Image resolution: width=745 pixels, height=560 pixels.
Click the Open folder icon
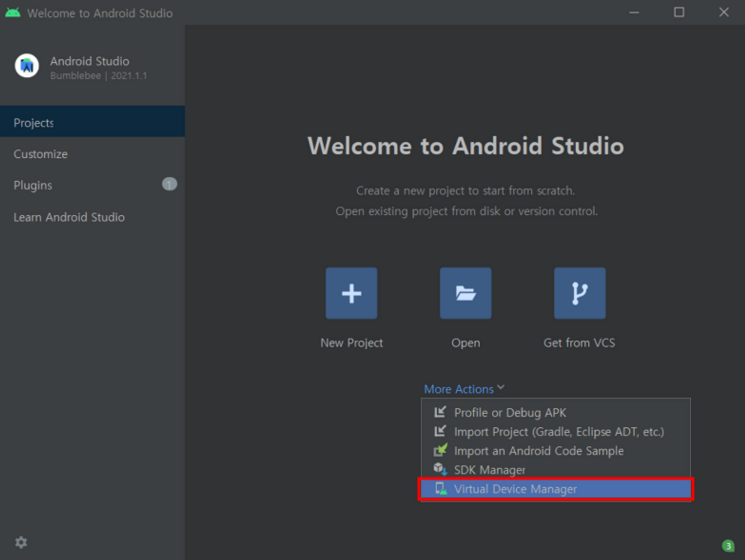click(x=466, y=293)
